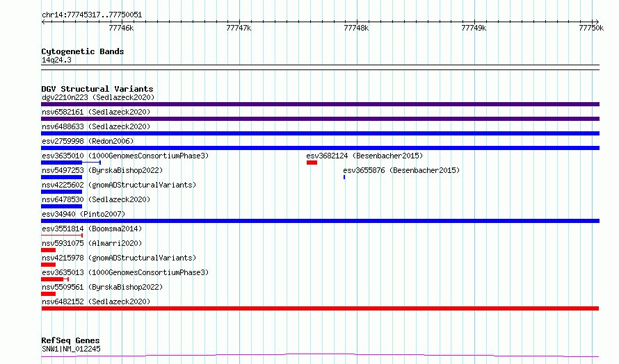Select esv3635010 (1000GenomesConsortiumPhase3) label
Viewport: 619px width, 364px height.
click(x=125, y=156)
